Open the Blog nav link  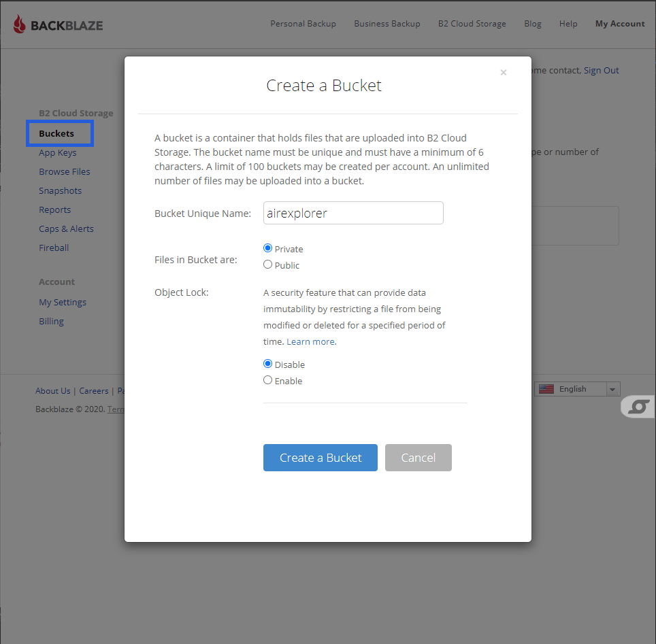tap(533, 24)
